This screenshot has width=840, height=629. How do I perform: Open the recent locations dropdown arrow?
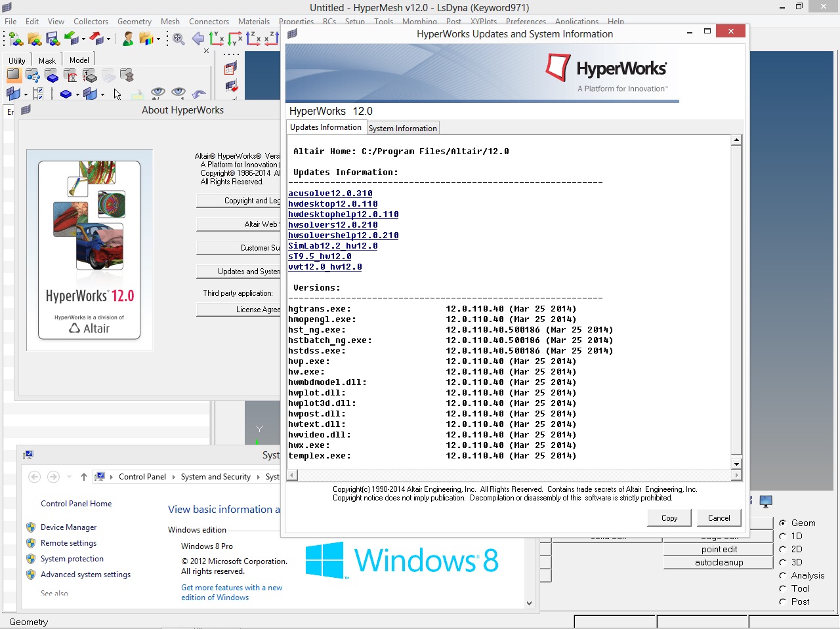tap(69, 477)
